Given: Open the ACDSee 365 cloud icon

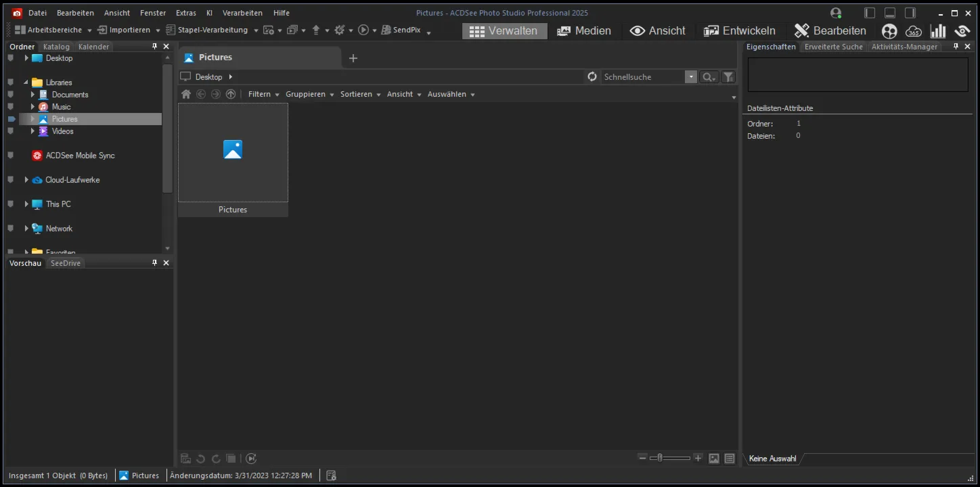Looking at the screenshot, I should (914, 31).
